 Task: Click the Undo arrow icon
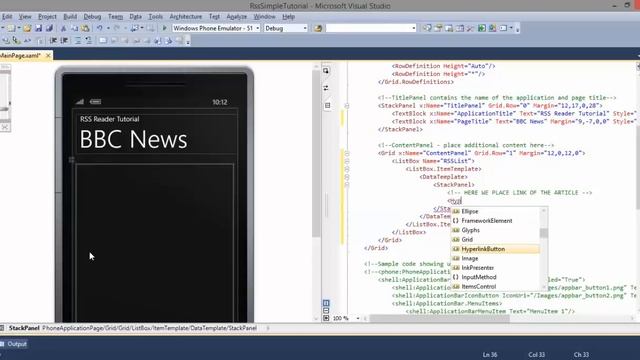tap(99, 28)
